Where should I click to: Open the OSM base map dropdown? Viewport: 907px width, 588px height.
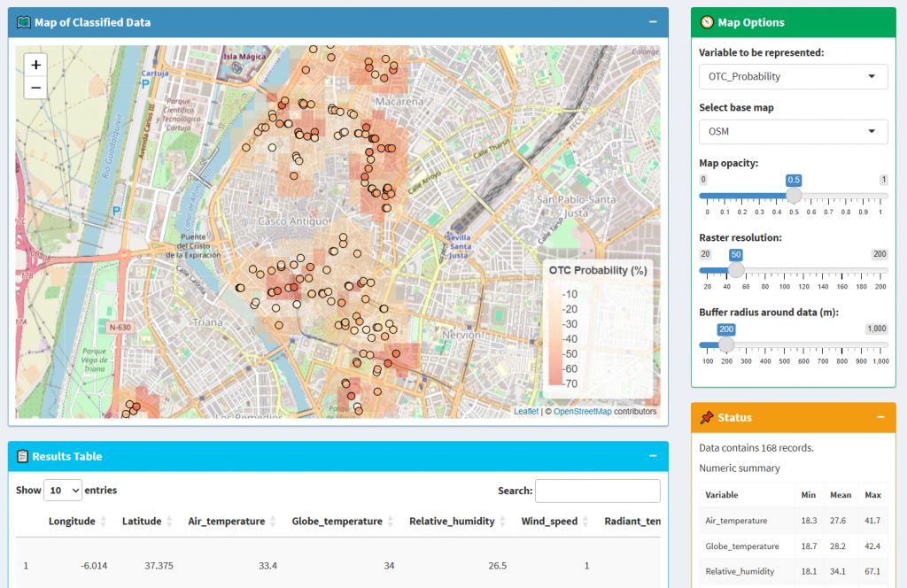(793, 132)
